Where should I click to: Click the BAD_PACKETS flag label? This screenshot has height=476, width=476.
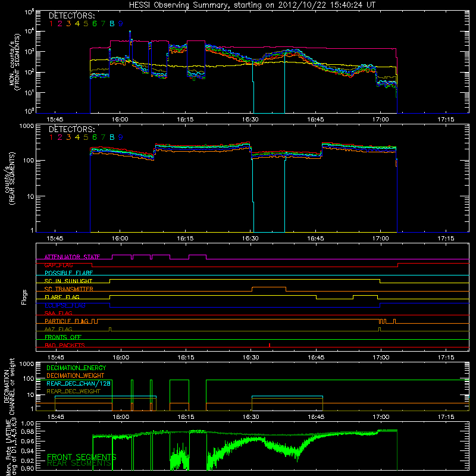click(x=65, y=345)
